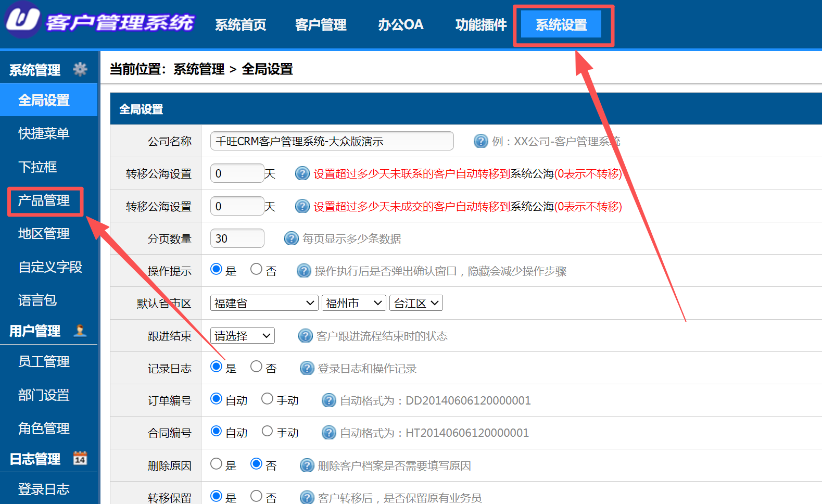Image resolution: width=822 pixels, height=504 pixels.
Task: Click help icon next to 公司名称 field
Action: [480, 141]
